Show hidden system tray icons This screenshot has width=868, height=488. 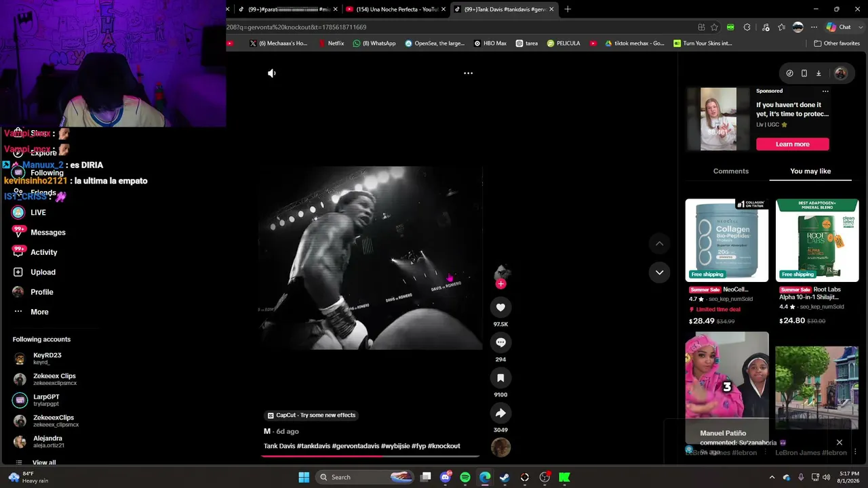pos(772,477)
